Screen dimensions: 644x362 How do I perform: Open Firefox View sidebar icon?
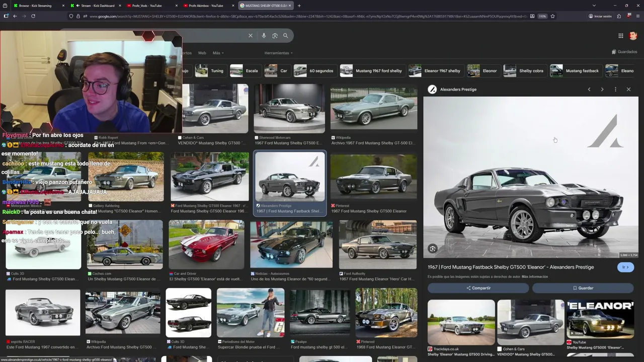click(x=5, y=6)
